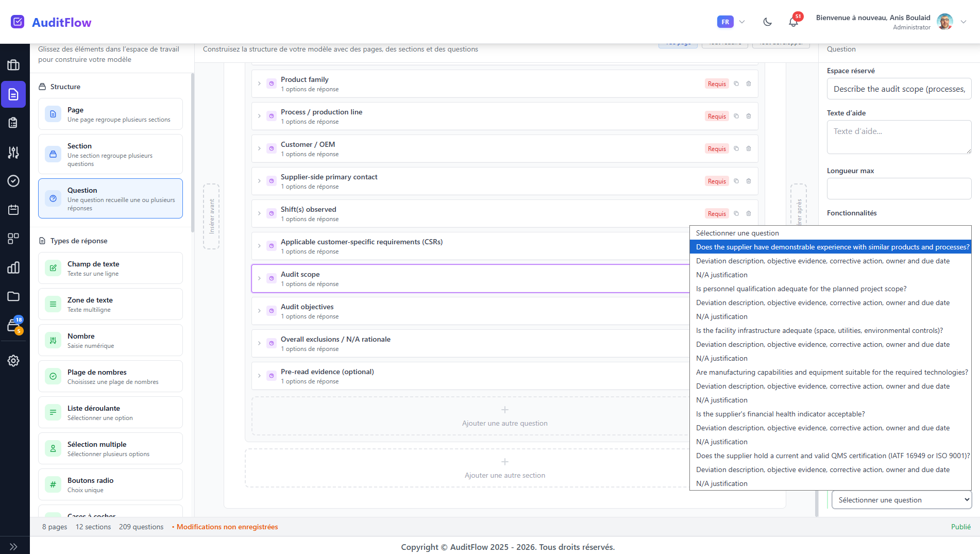Viewport: 980px width, 554px height.
Task: Open the user profile menu chevron
Action: [964, 22]
